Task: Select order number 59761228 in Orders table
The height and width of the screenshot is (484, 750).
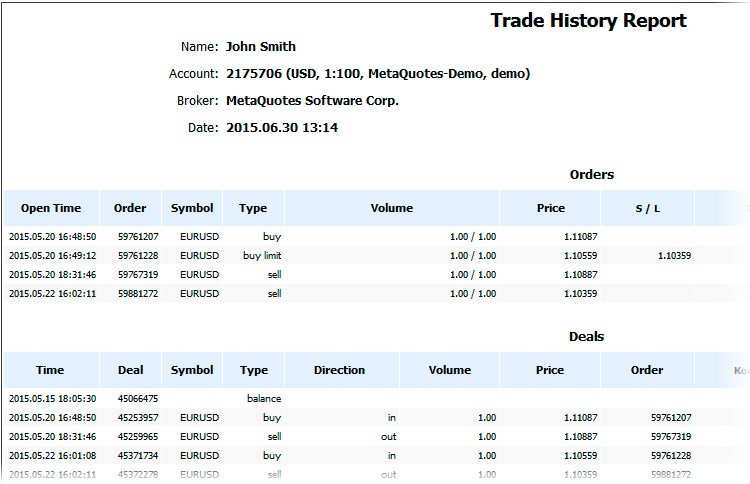Action: [x=138, y=256]
